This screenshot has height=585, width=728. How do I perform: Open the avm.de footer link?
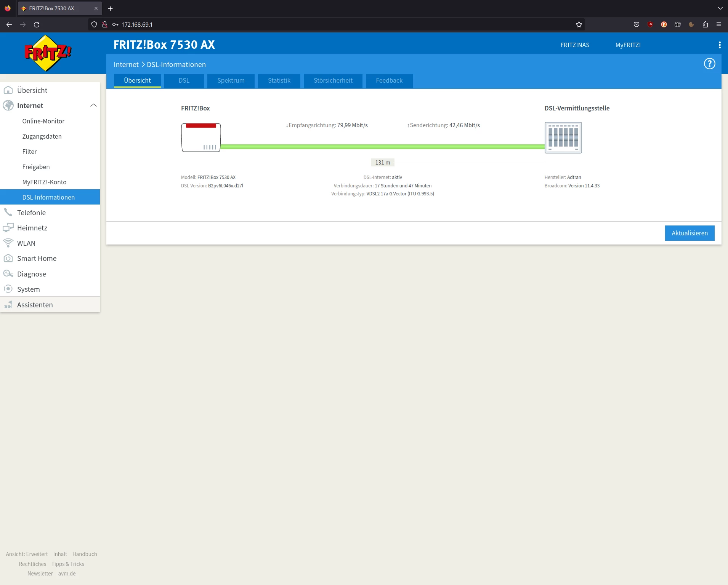pos(67,574)
